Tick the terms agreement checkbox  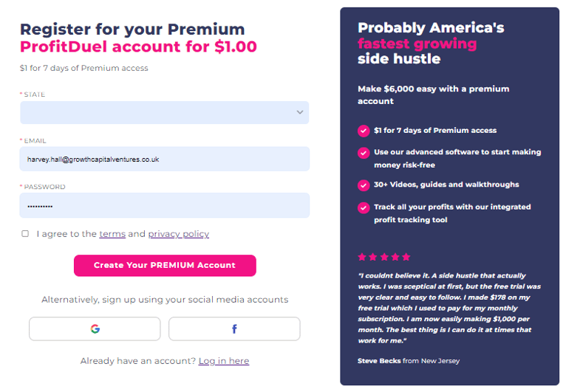25,234
